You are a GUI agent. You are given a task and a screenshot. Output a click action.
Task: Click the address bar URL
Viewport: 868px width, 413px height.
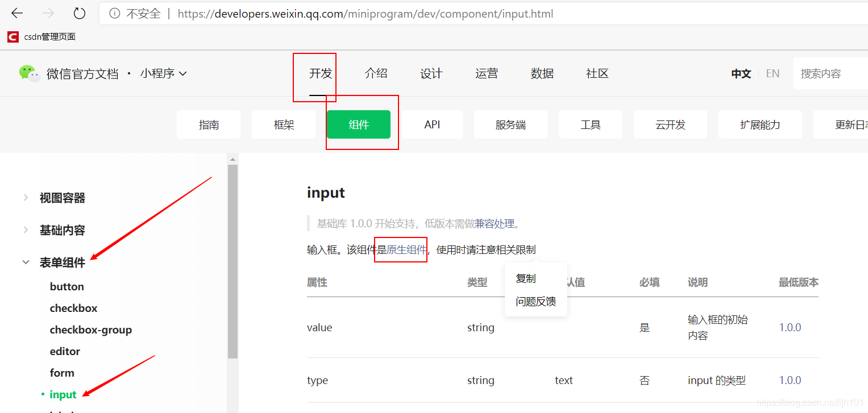point(366,14)
